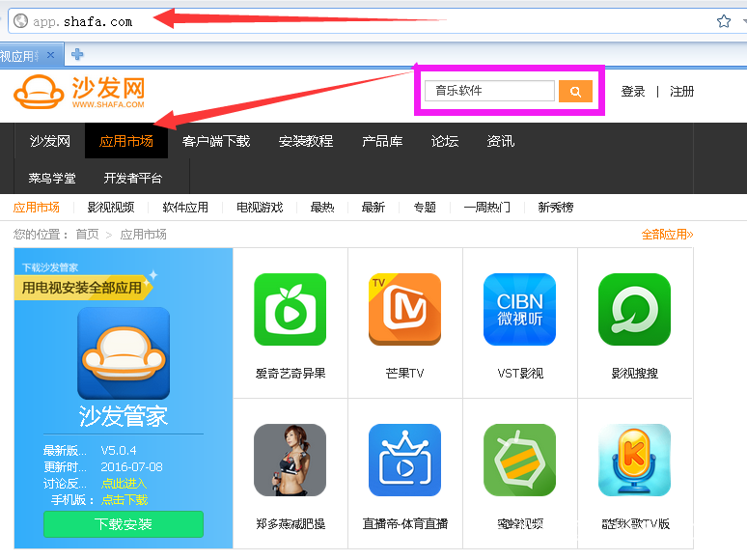The height and width of the screenshot is (560, 747).
Task: Click the 2016-07-08 update date text
Action: [131, 466]
